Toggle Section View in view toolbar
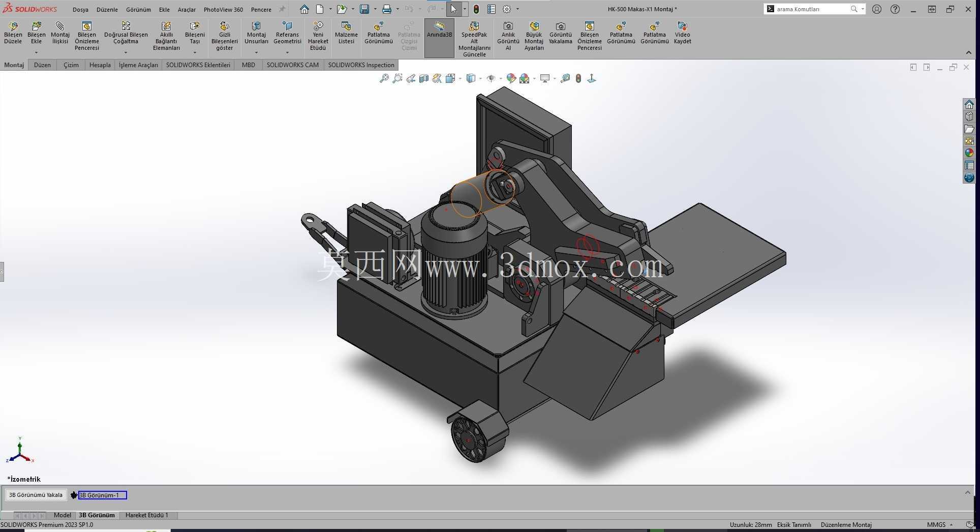Image resolution: width=980 pixels, height=532 pixels. pos(424,78)
